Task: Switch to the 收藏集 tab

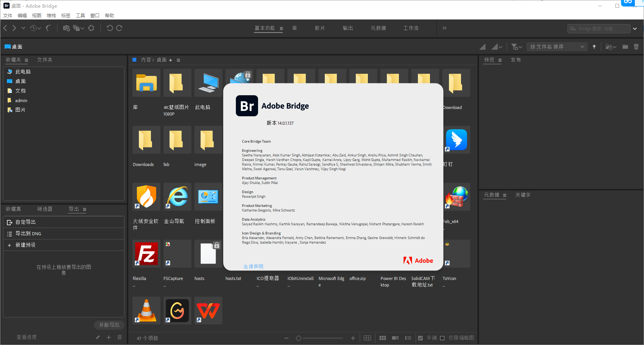Action: [x=13, y=209]
